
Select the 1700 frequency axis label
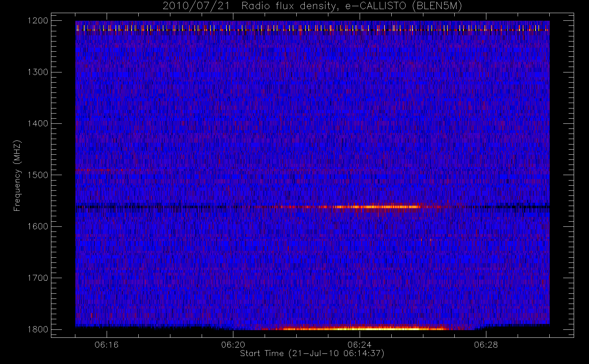point(38,278)
